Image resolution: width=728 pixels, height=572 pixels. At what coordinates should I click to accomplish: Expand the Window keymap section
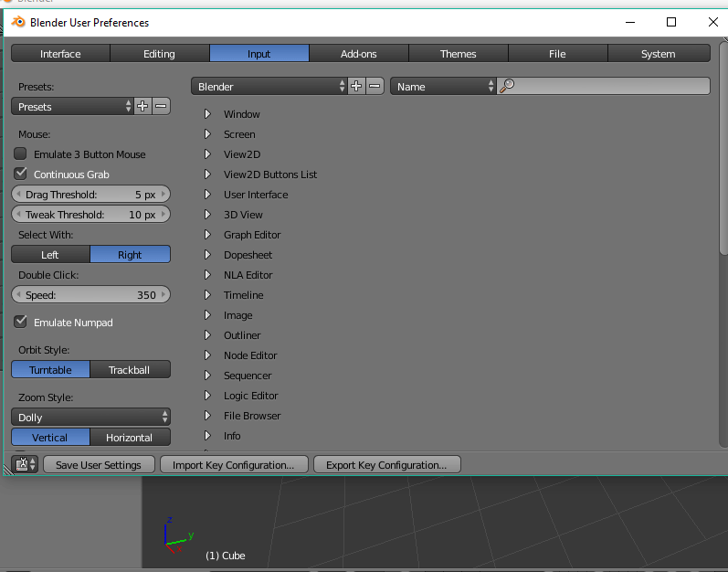click(x=207, y=113)
